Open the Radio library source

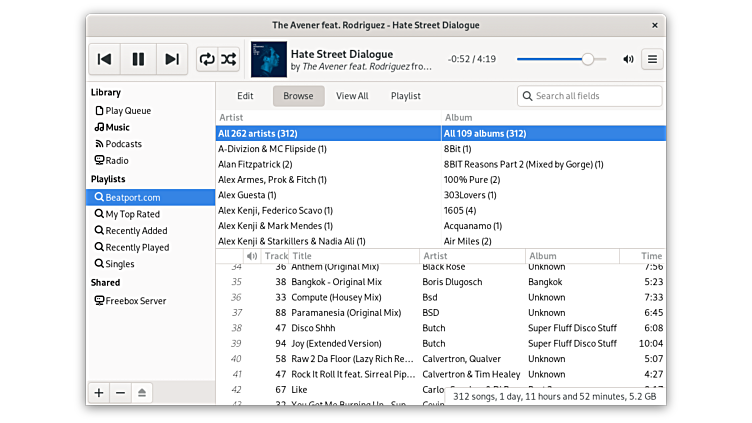[x=116, y=160]
